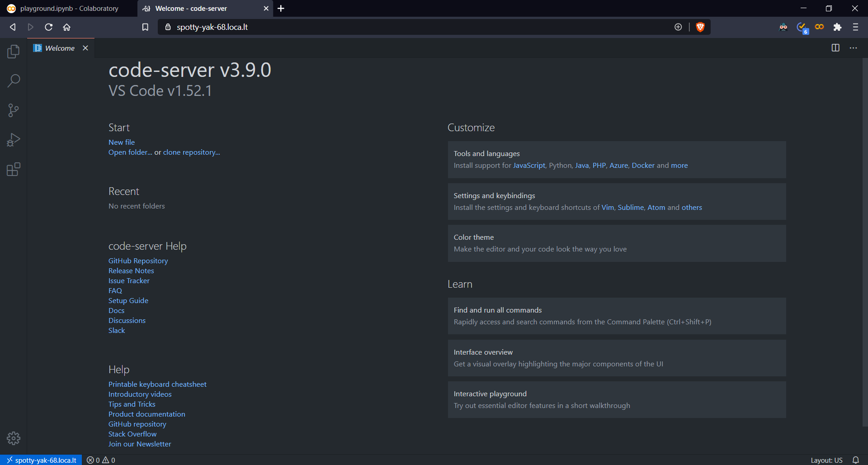
Task: Open the Find and run all commands card
Action: tap(617, 316)
